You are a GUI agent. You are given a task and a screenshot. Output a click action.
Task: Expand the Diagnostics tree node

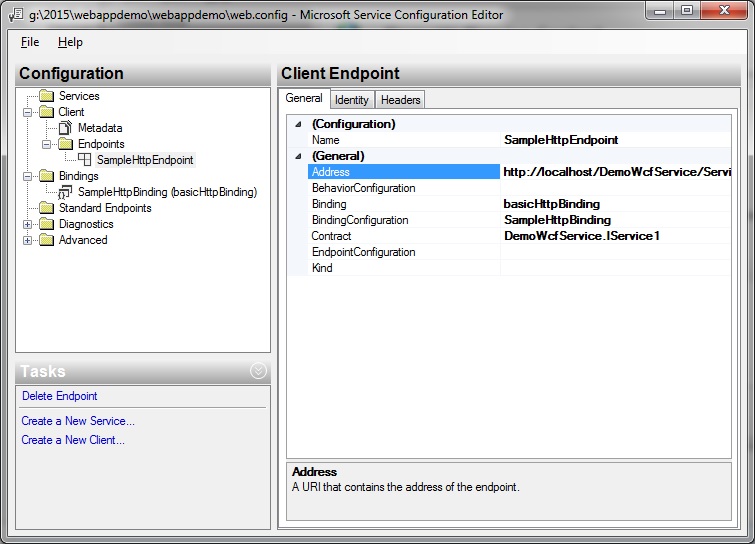click(27, 224)
